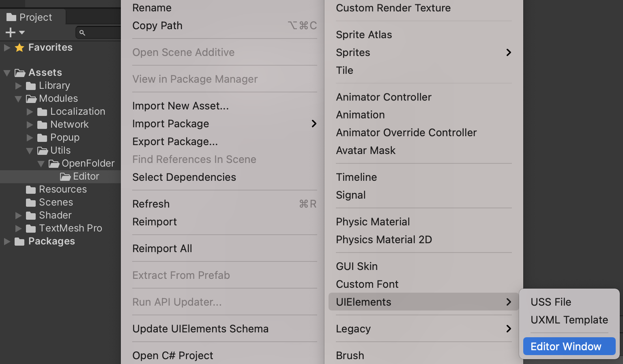
Task: Expand the Shader folder
Action: pyautogui.click(x=18, y=215)
